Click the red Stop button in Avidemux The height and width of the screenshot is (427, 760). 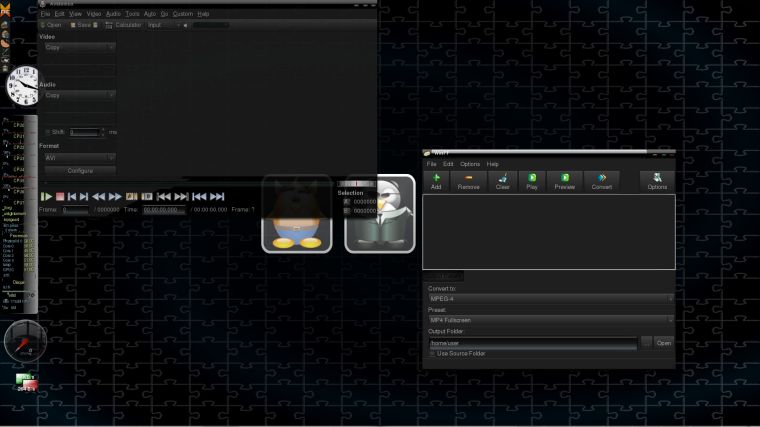coord(60,196)
